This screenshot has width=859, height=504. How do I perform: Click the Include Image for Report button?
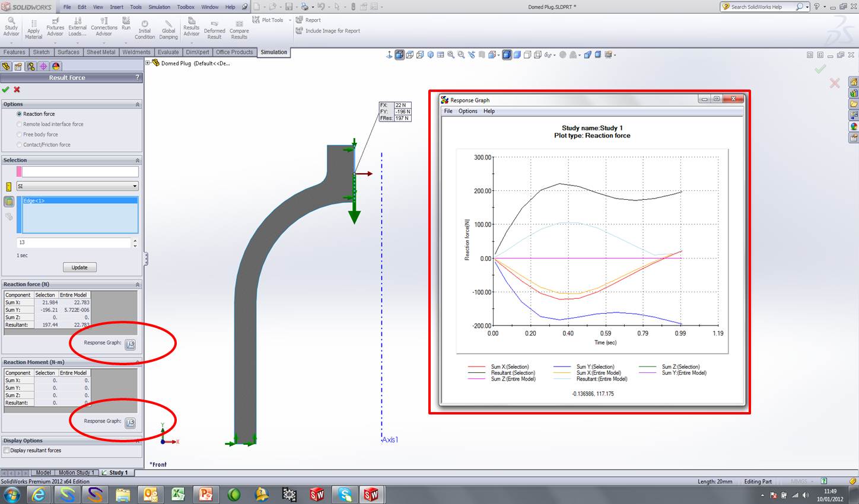click(328, 31)
